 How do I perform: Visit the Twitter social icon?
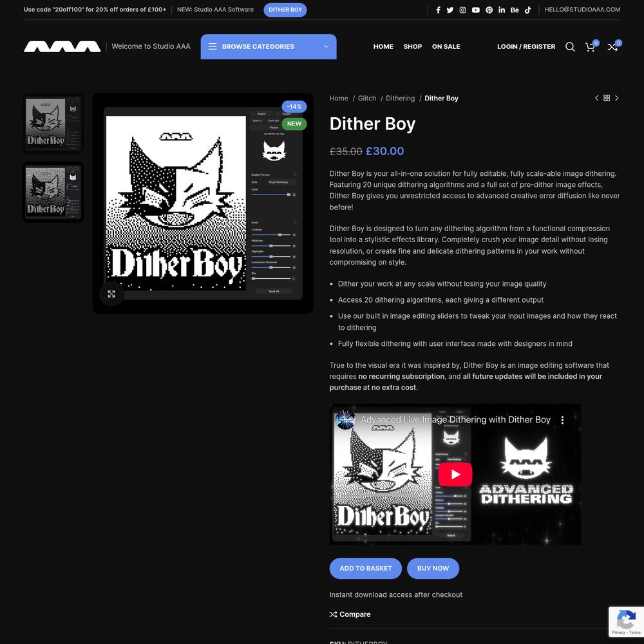pos(450,10)
